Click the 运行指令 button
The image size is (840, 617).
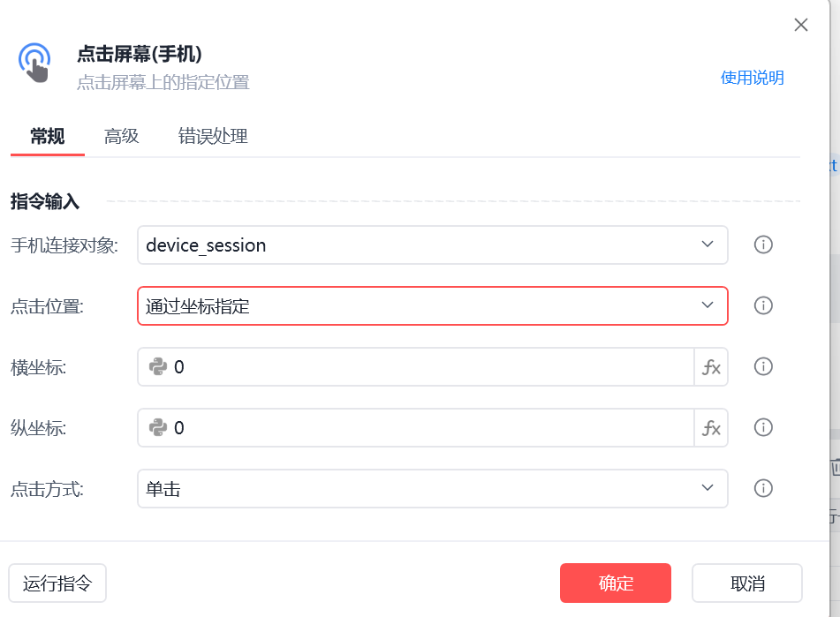pyautogui.click(x=57, y=583)
